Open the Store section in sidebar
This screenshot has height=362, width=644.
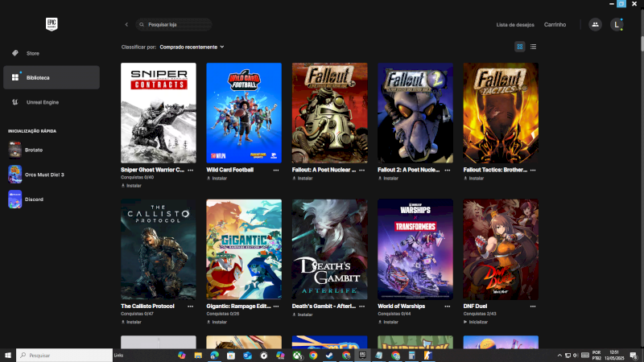[x=32, y=53]
